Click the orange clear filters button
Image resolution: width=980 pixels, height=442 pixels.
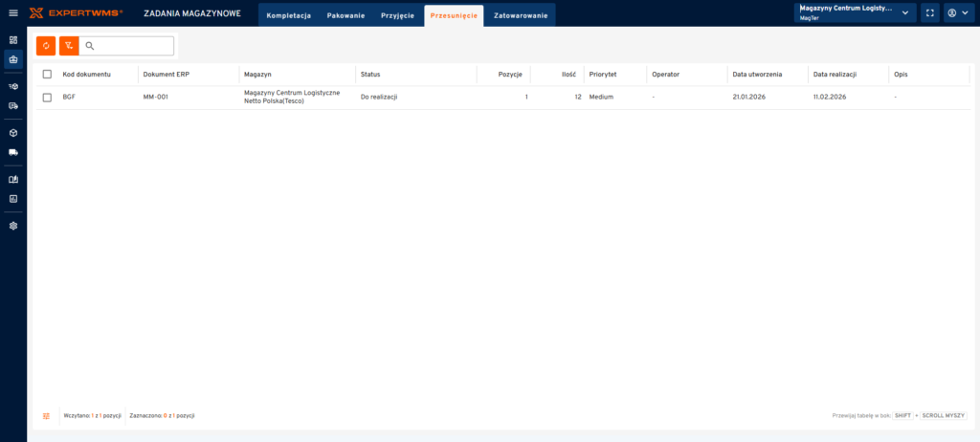coord(69,46)
